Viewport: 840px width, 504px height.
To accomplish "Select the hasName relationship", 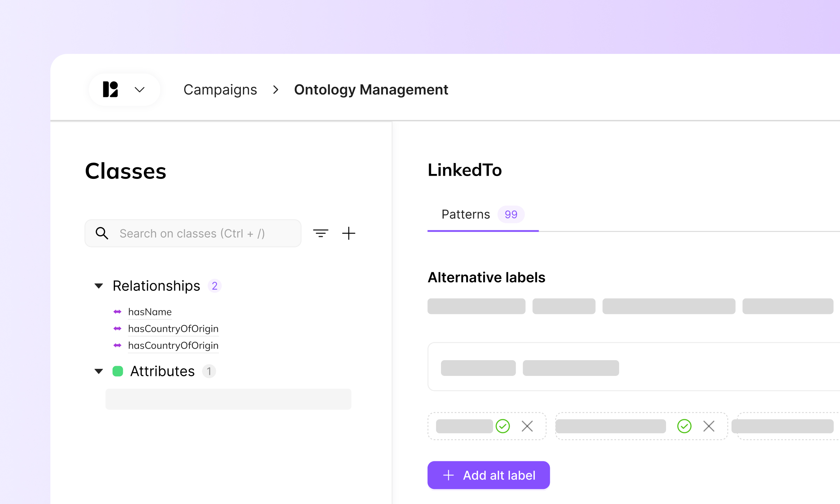I will point(150,311).
